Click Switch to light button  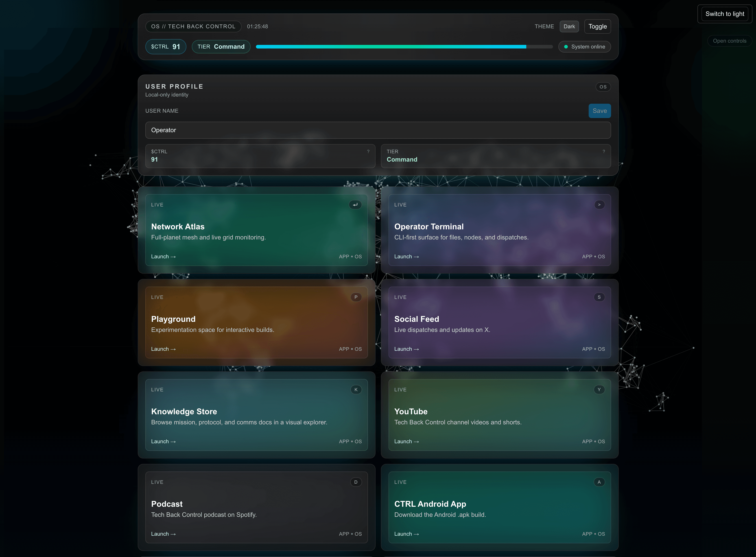pos(725,14)
